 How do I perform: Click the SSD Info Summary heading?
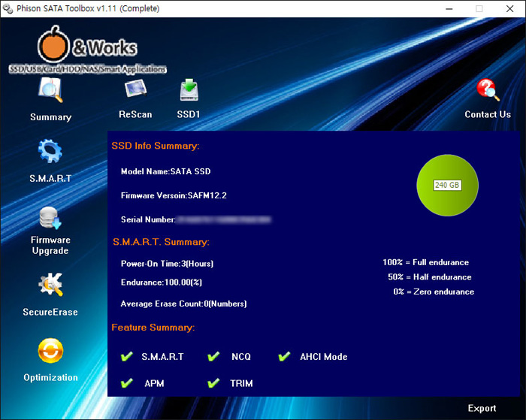[x=156, y=146]
